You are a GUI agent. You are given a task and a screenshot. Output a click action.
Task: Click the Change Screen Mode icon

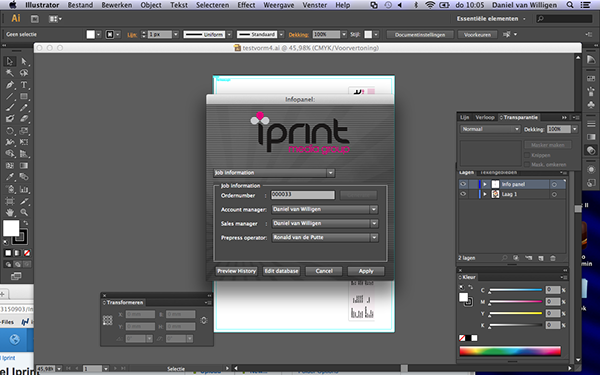tap(16, 276)
